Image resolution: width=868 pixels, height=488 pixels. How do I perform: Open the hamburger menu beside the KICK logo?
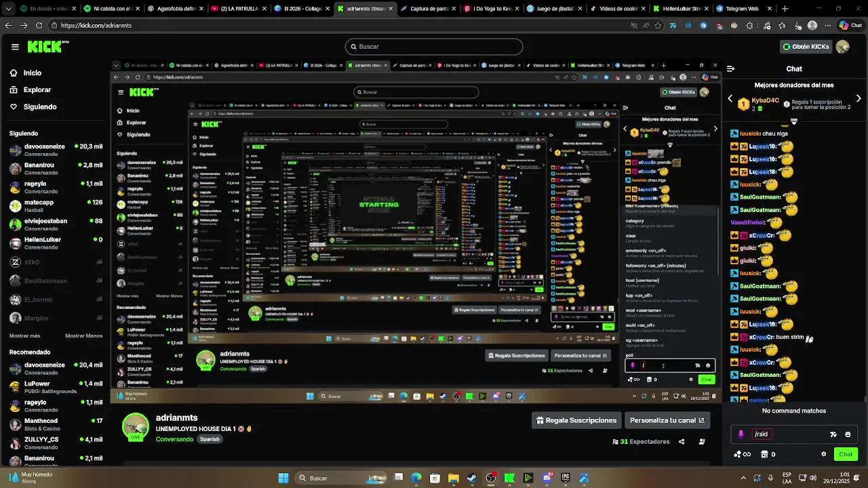tap(15, 47)
